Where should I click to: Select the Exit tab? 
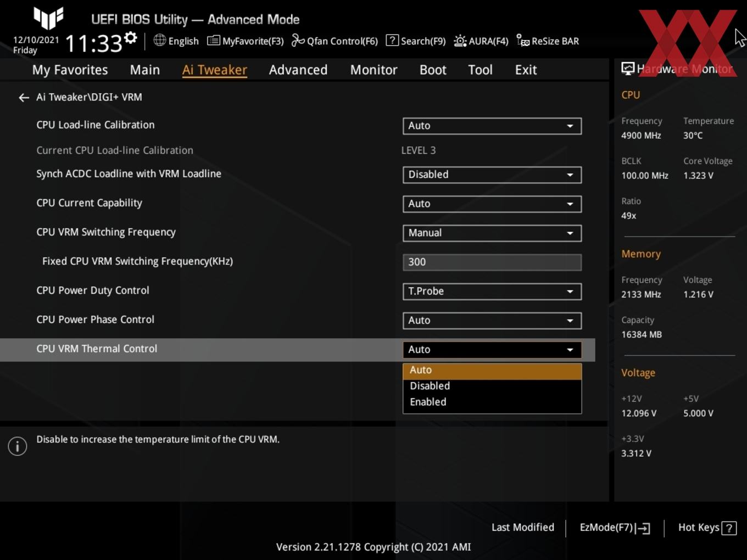coord(526,70)
